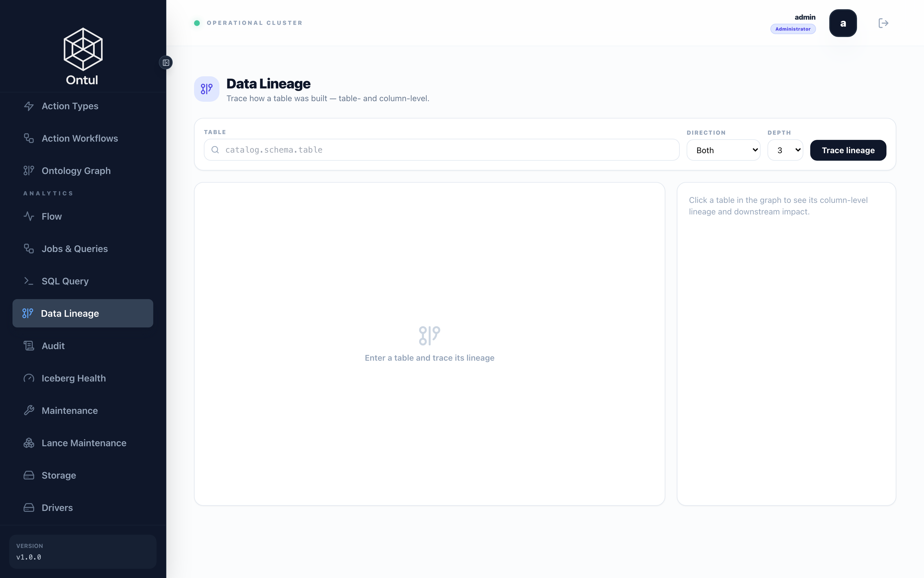Open Jobs & Queries page
Screen dimensions: 924x578
83,249
